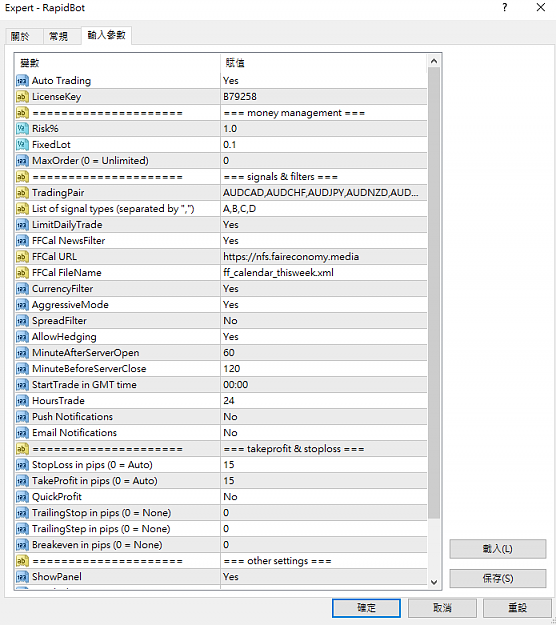Select the Push Notifications value No
The height and width of the screenshot is (625, 556).
tap(230, 417)
